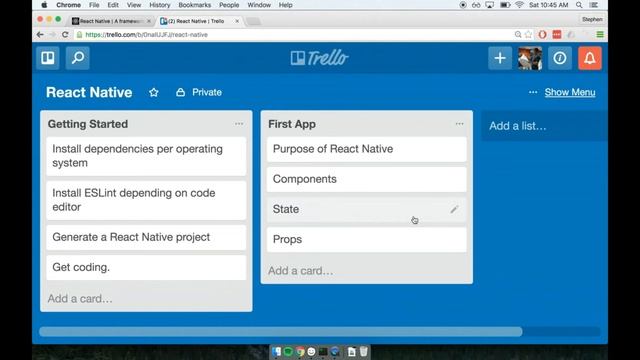Viewport: 640px width, 360px height.
Task: Open Notification Center icon in menu bar
Action: tap(594, 5)
